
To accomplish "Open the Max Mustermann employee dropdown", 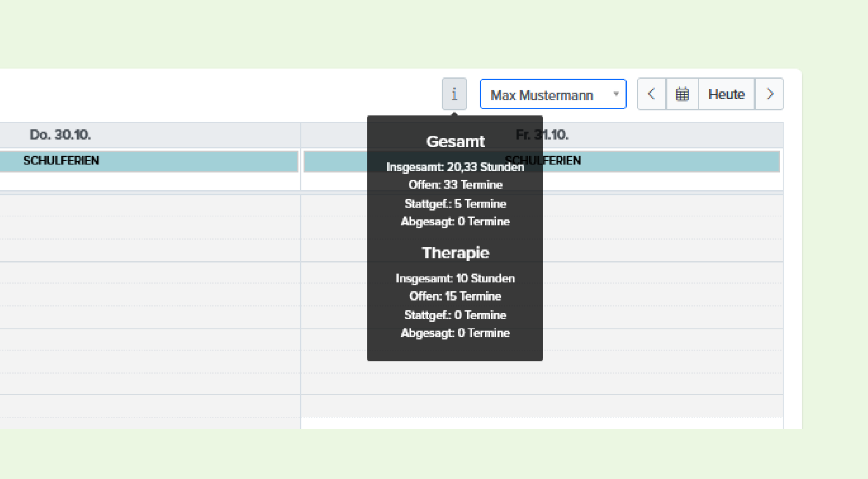I will [553, 94].
